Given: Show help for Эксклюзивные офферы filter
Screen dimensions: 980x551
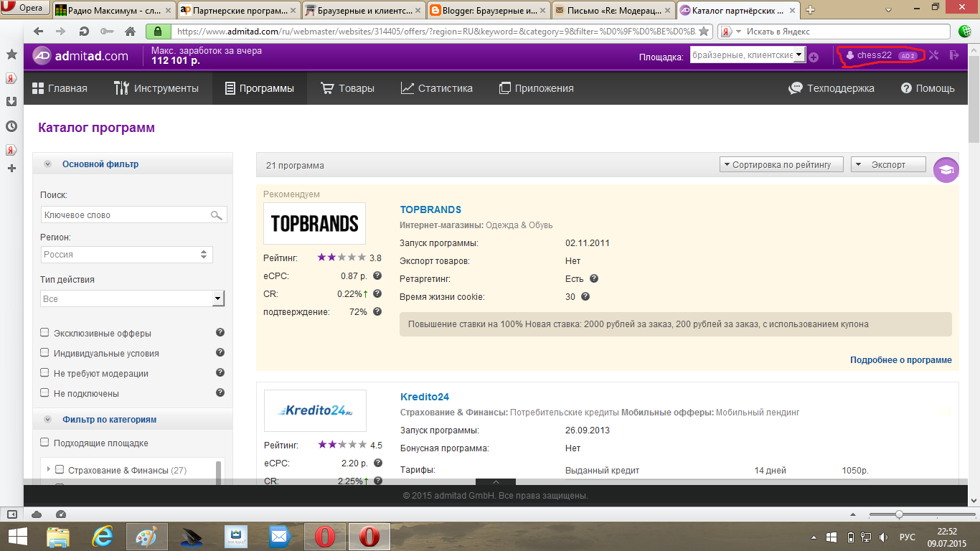Looking at the screenshot, I should (220, 332).
